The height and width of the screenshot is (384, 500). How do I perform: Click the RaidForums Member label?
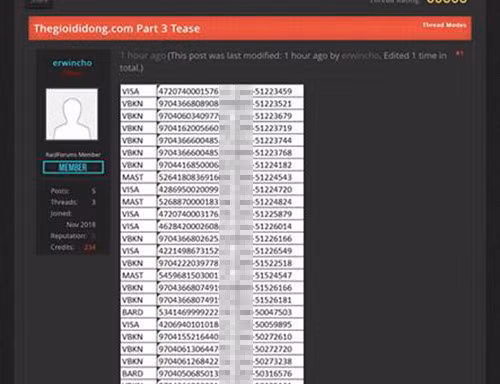pyautogui.click(x=73, y=155)
